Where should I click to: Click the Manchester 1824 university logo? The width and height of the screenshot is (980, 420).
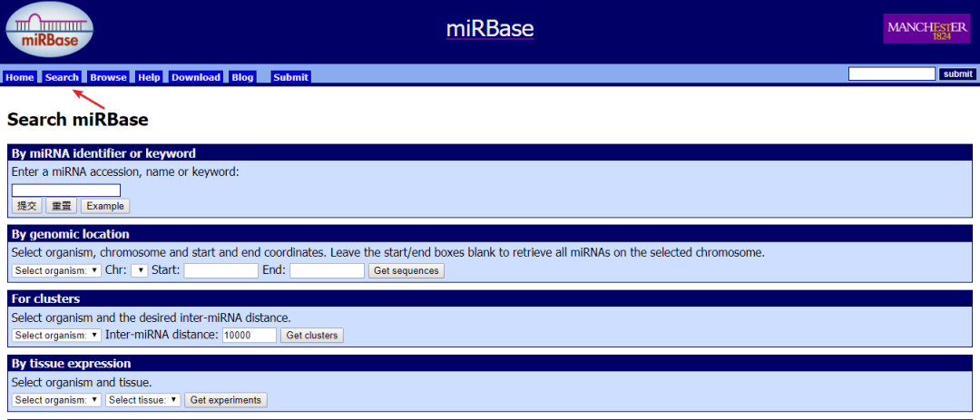tap(926, 28)
